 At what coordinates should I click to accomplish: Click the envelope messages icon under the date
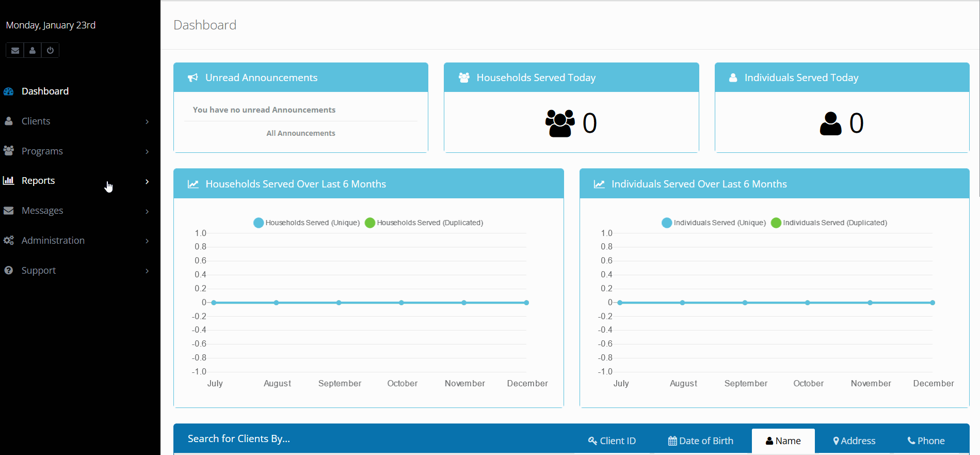15,51
